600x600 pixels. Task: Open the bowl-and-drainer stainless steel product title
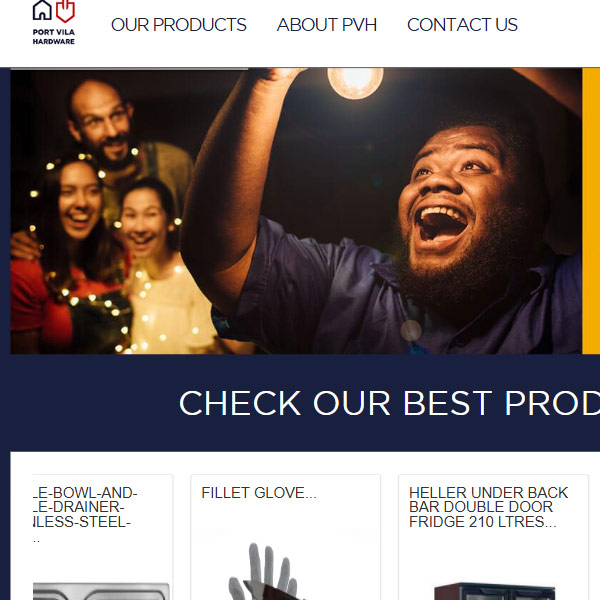coord(85,514)
